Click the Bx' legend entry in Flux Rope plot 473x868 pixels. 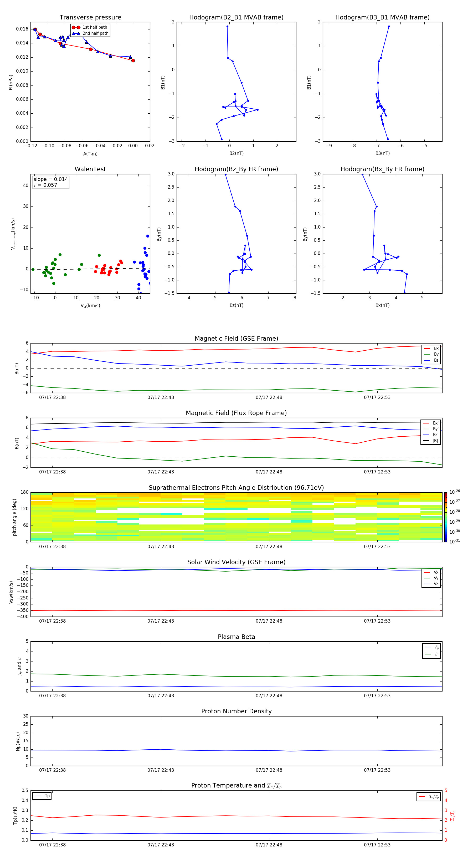pos(431,423)
